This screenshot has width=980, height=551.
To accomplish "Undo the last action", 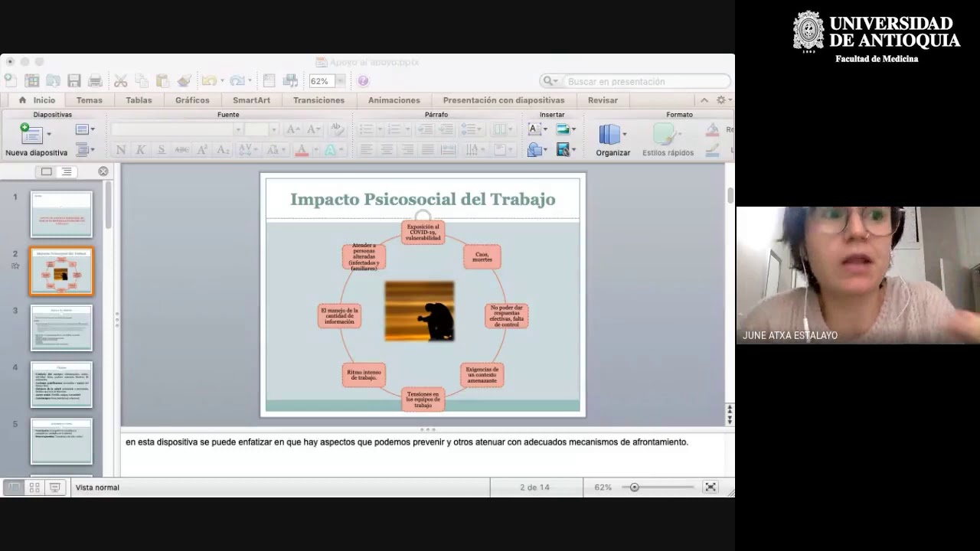I will pyautogui.click(x=208, y=80).
